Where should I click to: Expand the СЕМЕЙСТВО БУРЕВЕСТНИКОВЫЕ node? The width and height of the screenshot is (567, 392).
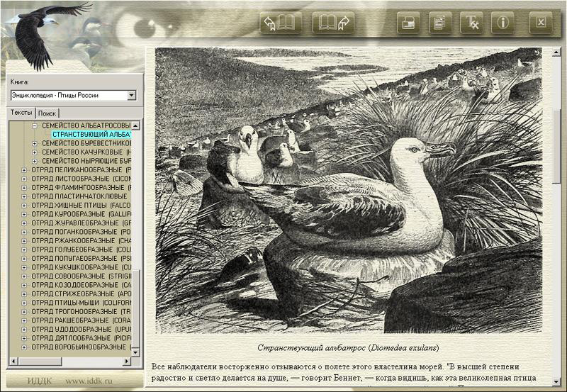(x=35, y=143)
